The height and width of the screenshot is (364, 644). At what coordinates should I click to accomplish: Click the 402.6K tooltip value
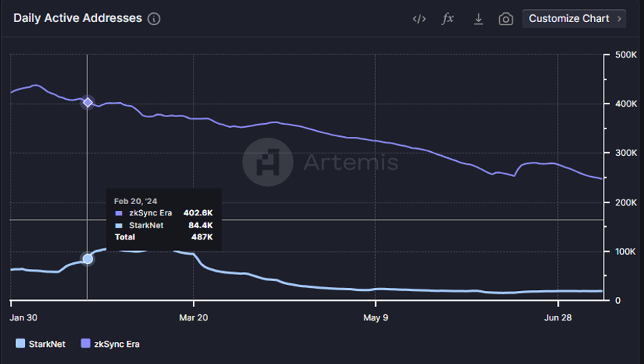tap(198, 213)
